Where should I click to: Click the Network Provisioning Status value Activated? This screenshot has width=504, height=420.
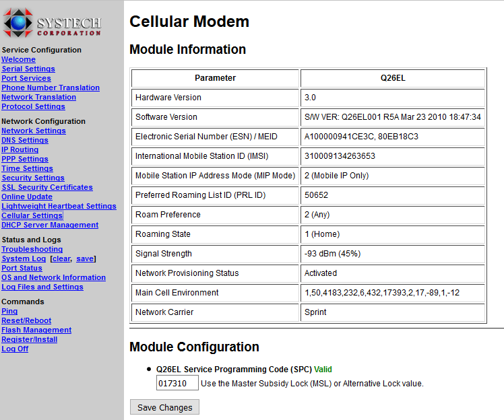coord(321,273)
